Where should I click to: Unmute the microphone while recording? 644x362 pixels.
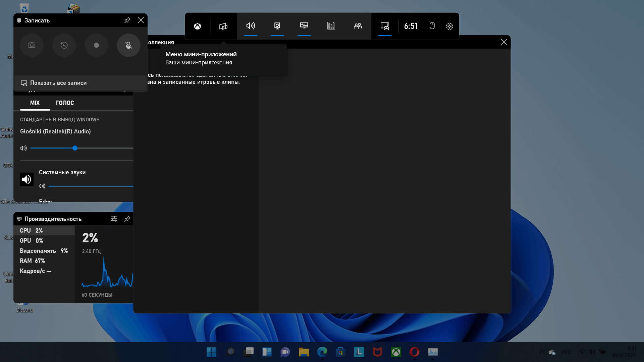pyautogui.click(x=128, y=45)
